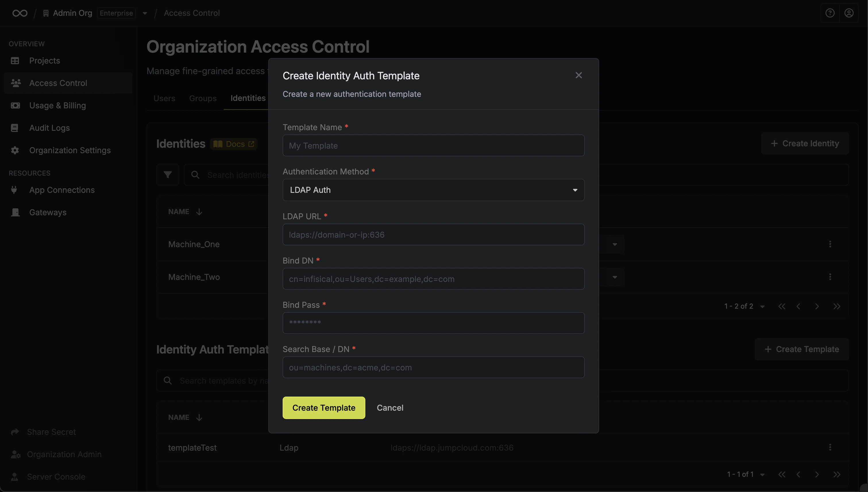Cancel the template creation dialog
Viewport: 868px width, 492px height.
(x=390, y=408)
